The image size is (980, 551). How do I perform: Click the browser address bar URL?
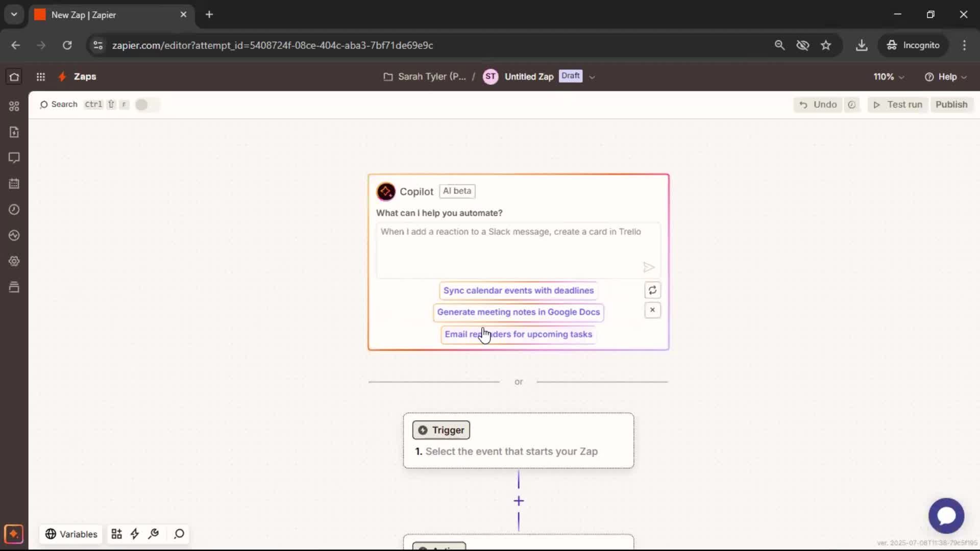pos(273,45)
